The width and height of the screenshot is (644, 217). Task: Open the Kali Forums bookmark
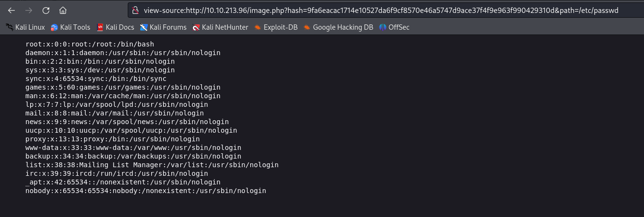click(163, 27)
